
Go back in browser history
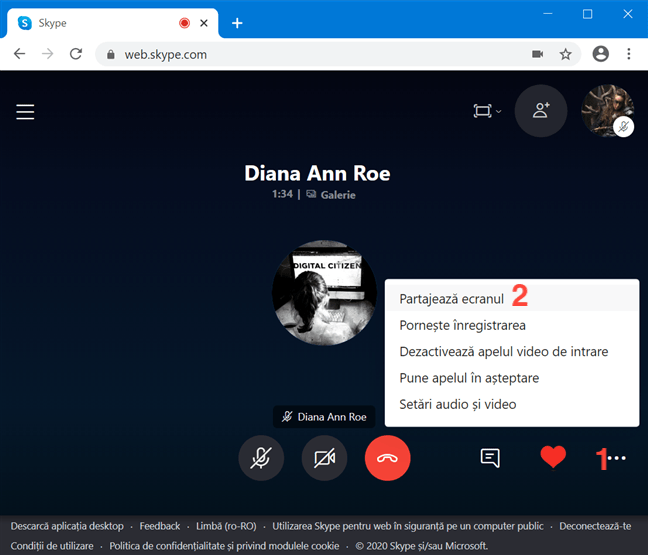click(19, 54)
